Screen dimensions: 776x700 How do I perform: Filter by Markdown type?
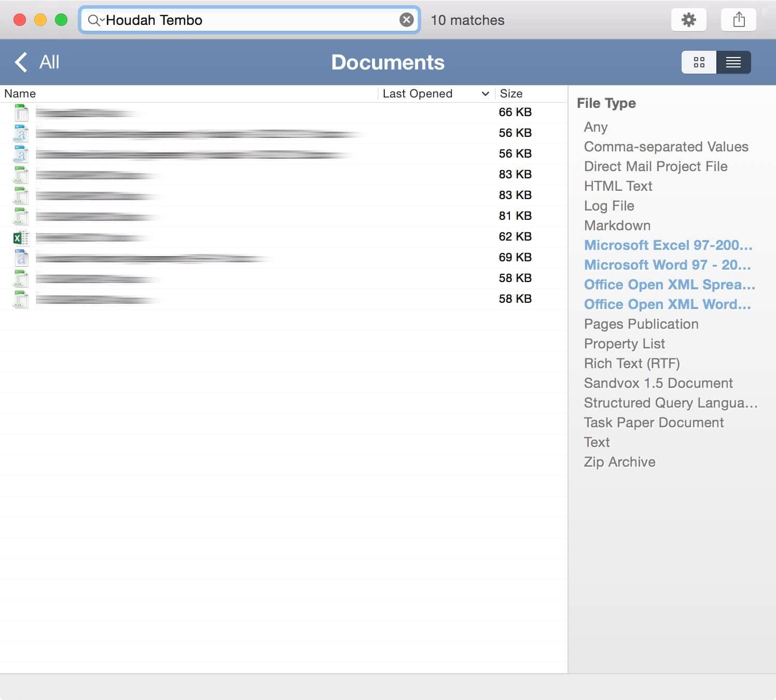click(617, 226)
